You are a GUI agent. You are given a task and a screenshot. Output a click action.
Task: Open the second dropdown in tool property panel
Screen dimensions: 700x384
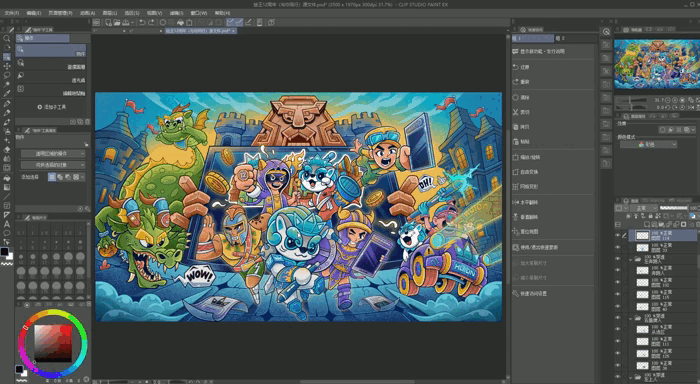click(x=53, y=165)
